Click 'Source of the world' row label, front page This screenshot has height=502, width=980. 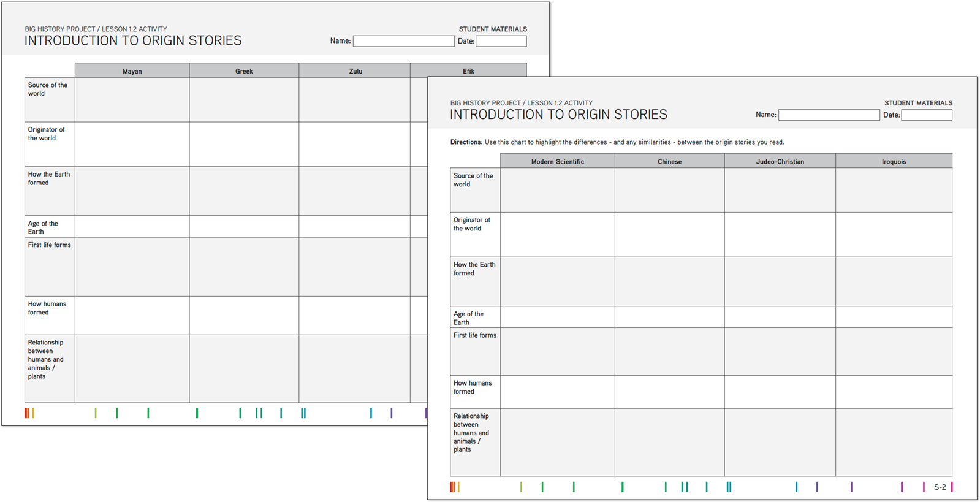(473, 180)
